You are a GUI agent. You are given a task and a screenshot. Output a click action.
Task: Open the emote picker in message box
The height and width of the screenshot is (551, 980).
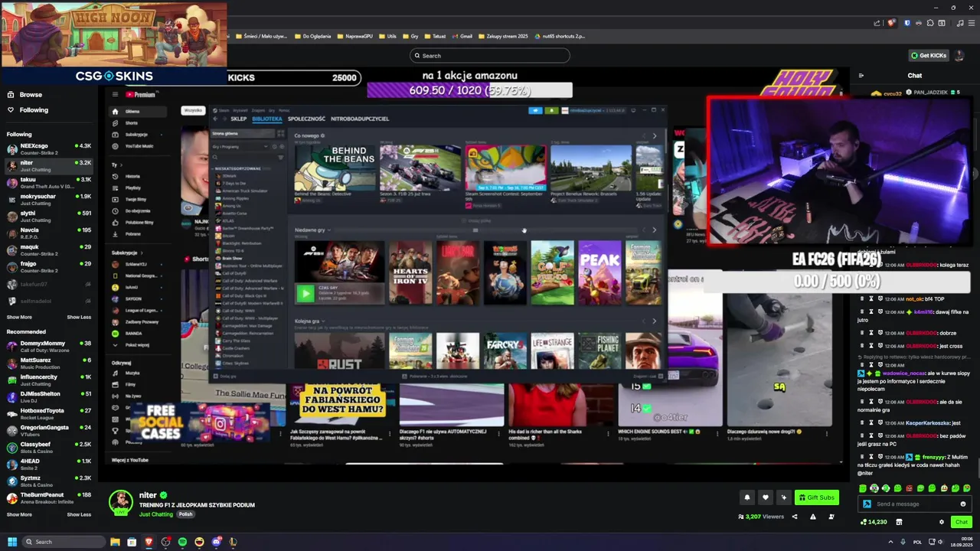(x=963, y=504)
